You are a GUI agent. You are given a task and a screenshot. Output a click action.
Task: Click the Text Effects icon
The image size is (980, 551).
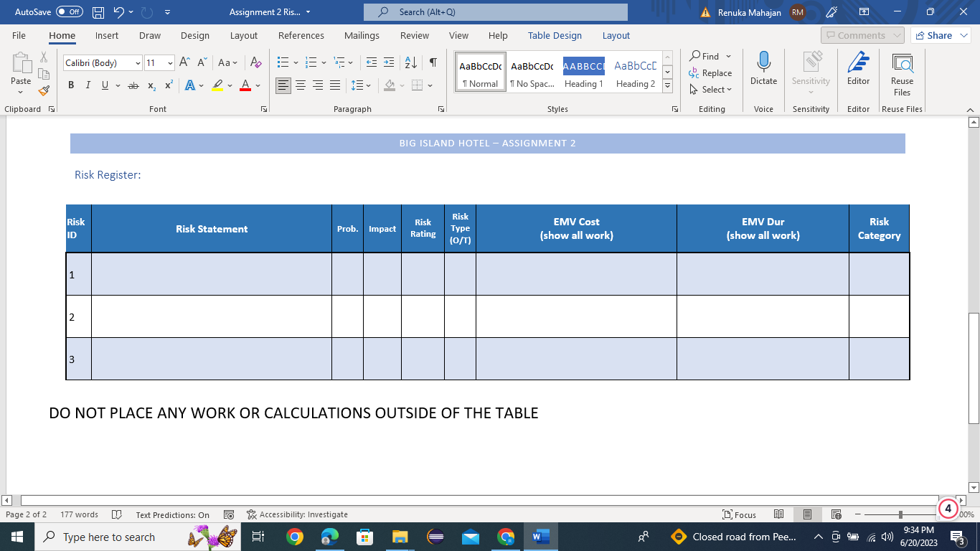point(189,85)
